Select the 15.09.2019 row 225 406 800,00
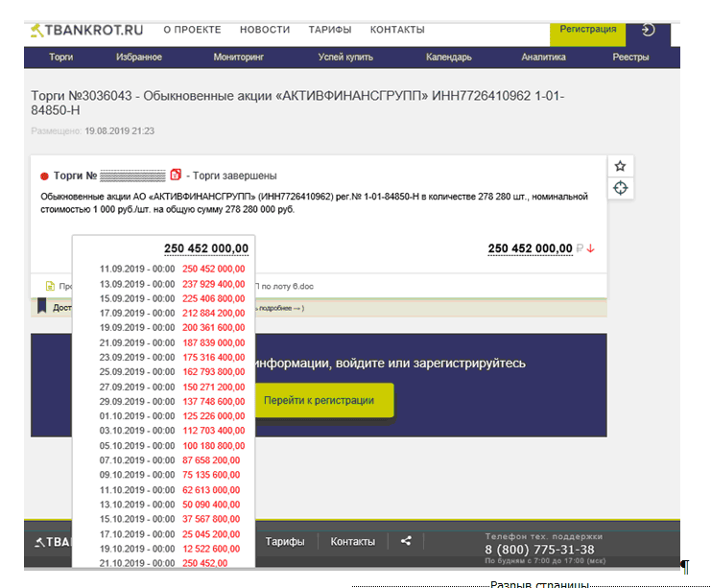Screen dimensions: 711x588 pyautogui.click(x=173, y=298)
